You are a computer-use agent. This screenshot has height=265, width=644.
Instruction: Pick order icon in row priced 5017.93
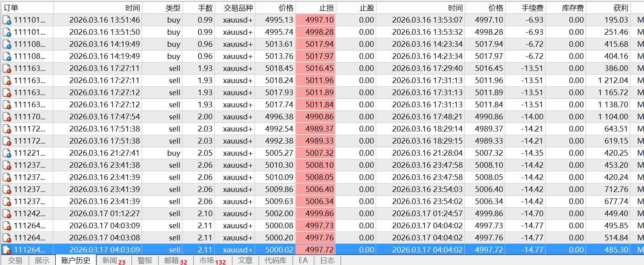point(7,92)
